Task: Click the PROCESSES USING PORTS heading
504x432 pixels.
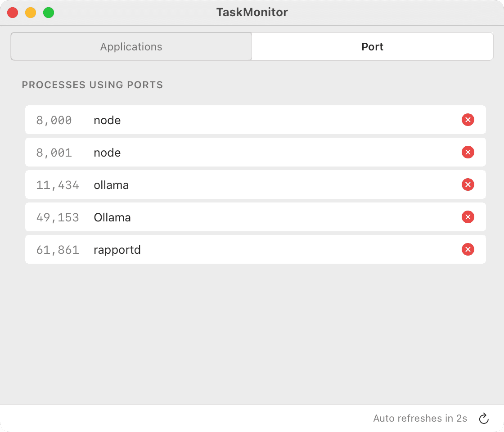Action: coord(92,85)
